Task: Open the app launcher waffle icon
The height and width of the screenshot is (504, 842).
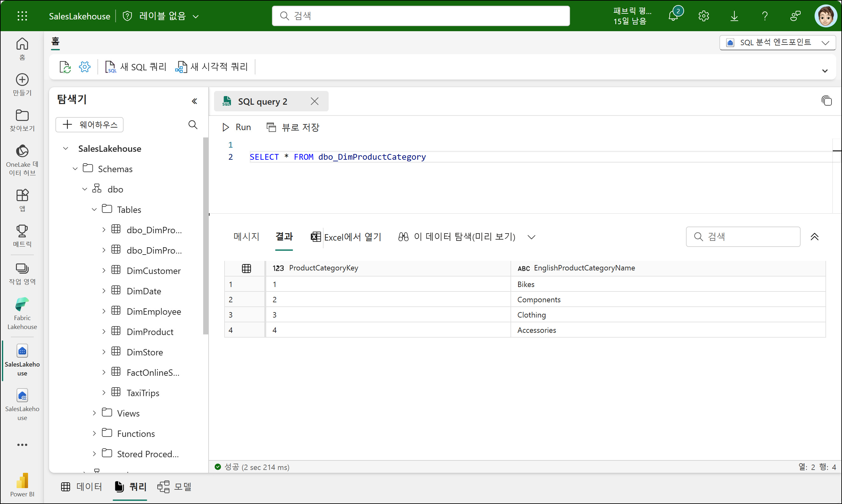Action: click(22, 16)
